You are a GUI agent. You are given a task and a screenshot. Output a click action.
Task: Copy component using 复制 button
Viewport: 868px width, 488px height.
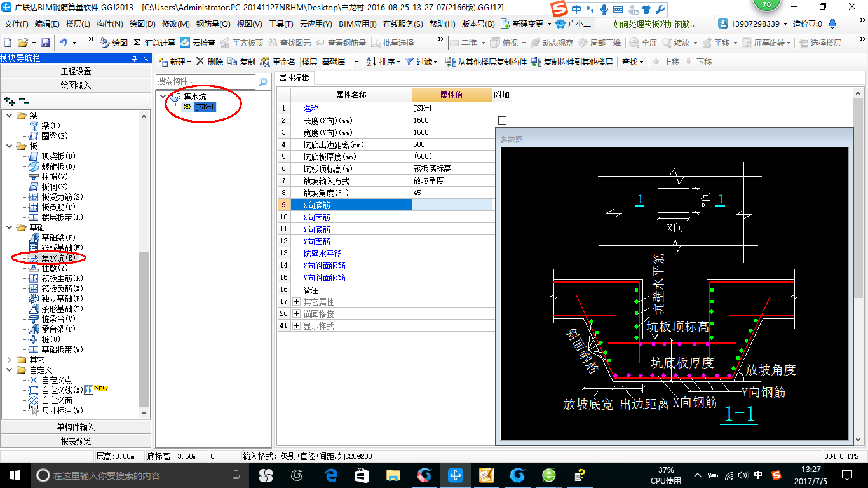[241, 62]
